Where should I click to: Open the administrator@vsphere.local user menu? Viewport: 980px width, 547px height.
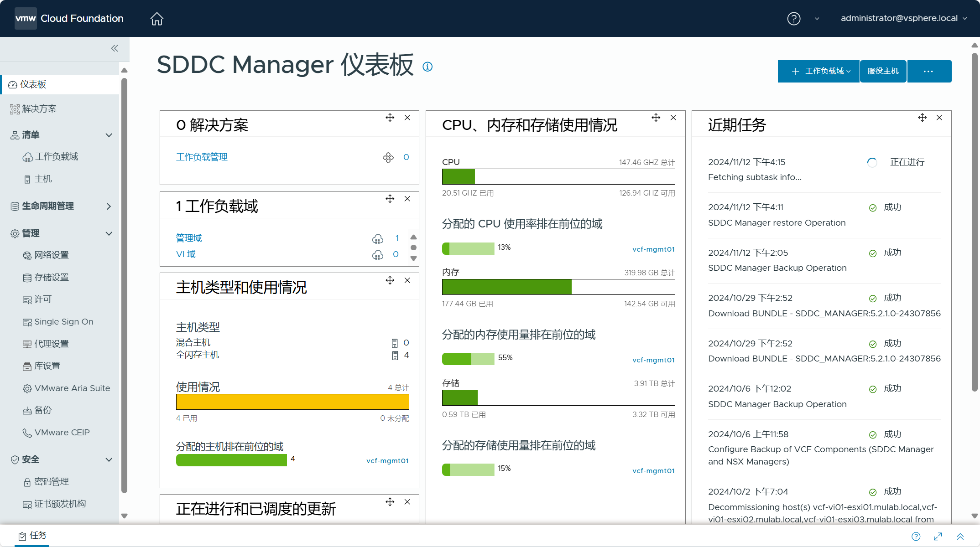(x=903, y=18)
